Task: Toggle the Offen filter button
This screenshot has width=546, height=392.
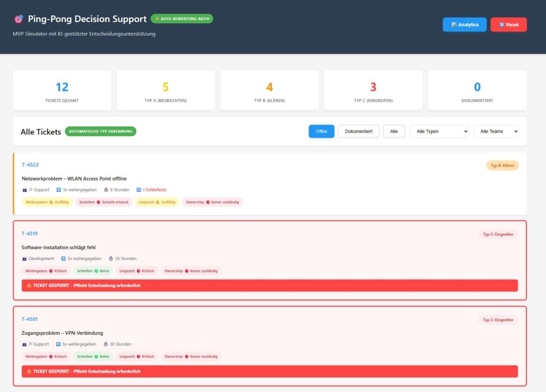Action: click(321, 132)
